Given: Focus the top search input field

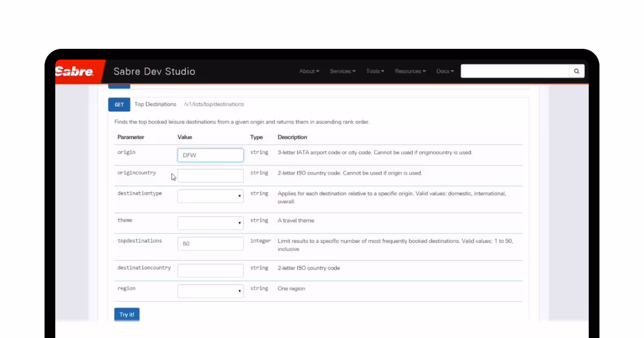Looking at the screenshot, I should [x=515, y=71].
